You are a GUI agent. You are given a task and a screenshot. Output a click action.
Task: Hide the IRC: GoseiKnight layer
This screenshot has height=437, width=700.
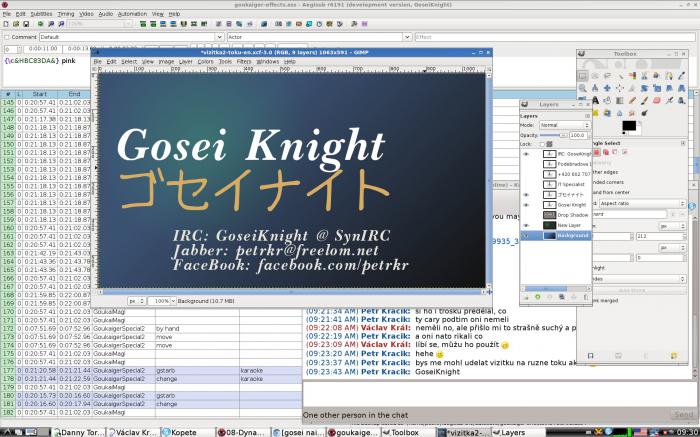(x=526, y=154)
